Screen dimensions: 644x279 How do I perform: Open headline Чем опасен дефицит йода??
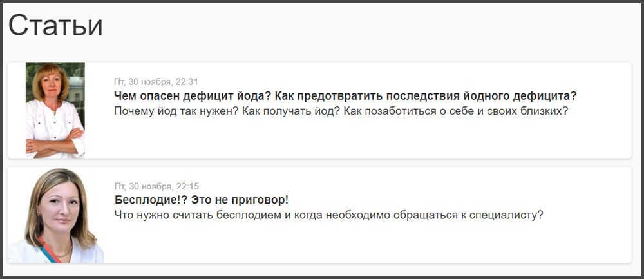click(193, 96)
